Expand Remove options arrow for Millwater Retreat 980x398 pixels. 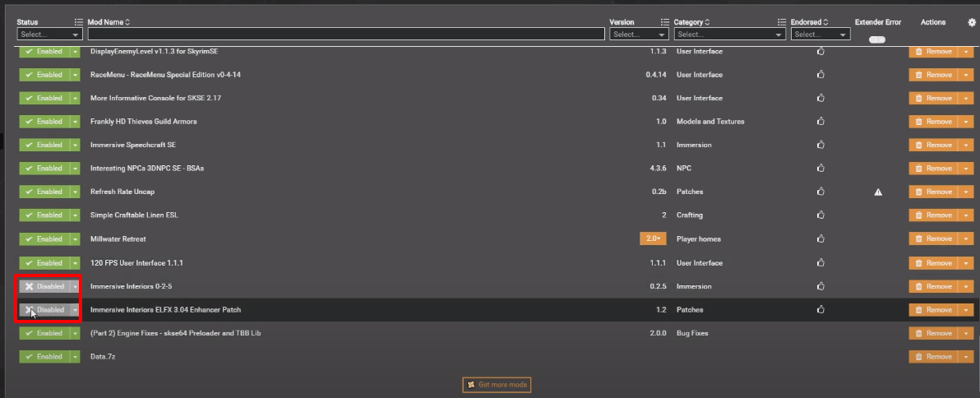pos(966,238)
